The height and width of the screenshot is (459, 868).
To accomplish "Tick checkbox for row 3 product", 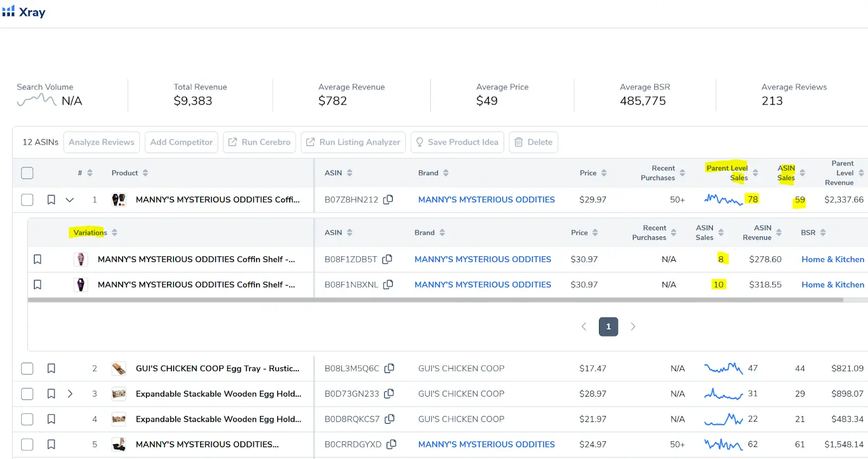I will coord(27,393).
